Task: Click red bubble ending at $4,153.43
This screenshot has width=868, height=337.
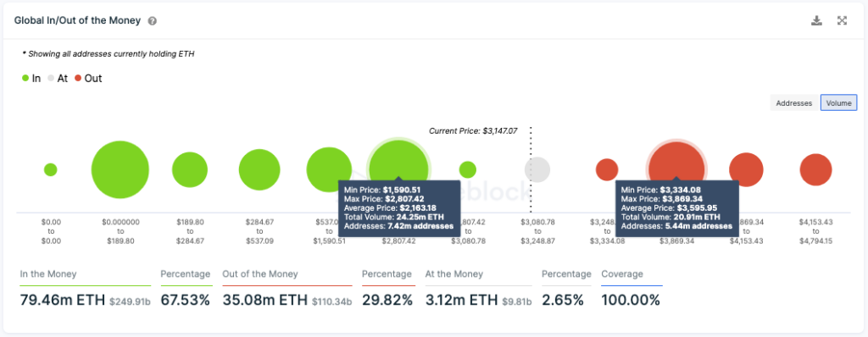Action: [746, 169]
